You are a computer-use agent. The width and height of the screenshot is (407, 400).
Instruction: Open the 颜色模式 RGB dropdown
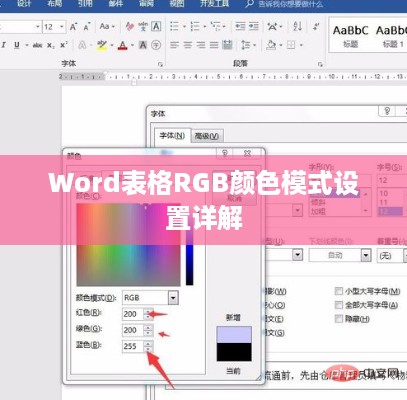[173, 298]
